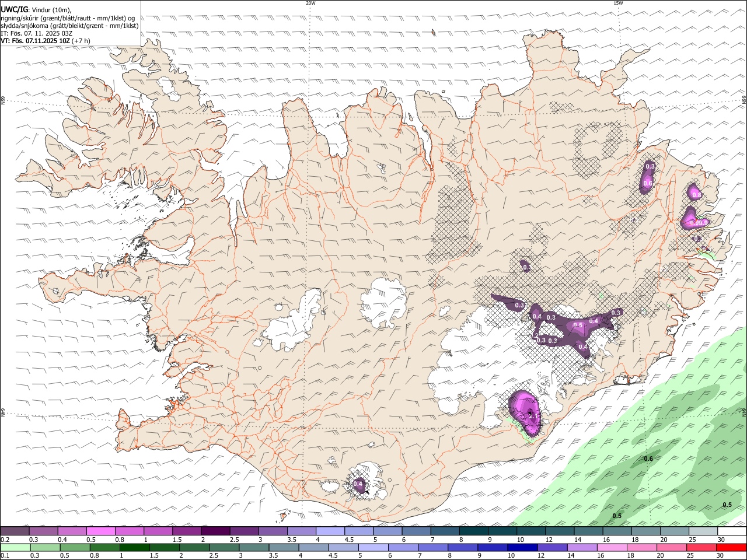Select the VT: Fös. 07.11.2025 10Z (+7 h) line
This screenshot has height=560, width=747.
pyautogui.click(x=46, y=41)
